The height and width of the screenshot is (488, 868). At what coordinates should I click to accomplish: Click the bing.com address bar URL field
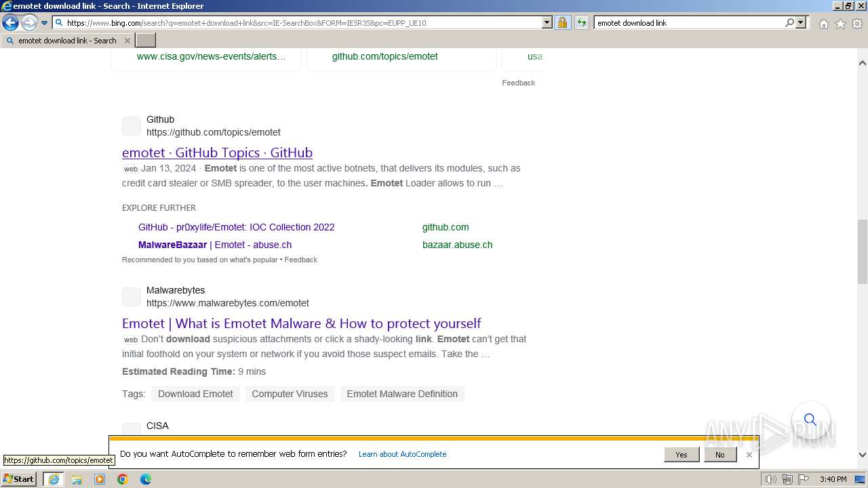pyautogui.click(x=302, y=23)
